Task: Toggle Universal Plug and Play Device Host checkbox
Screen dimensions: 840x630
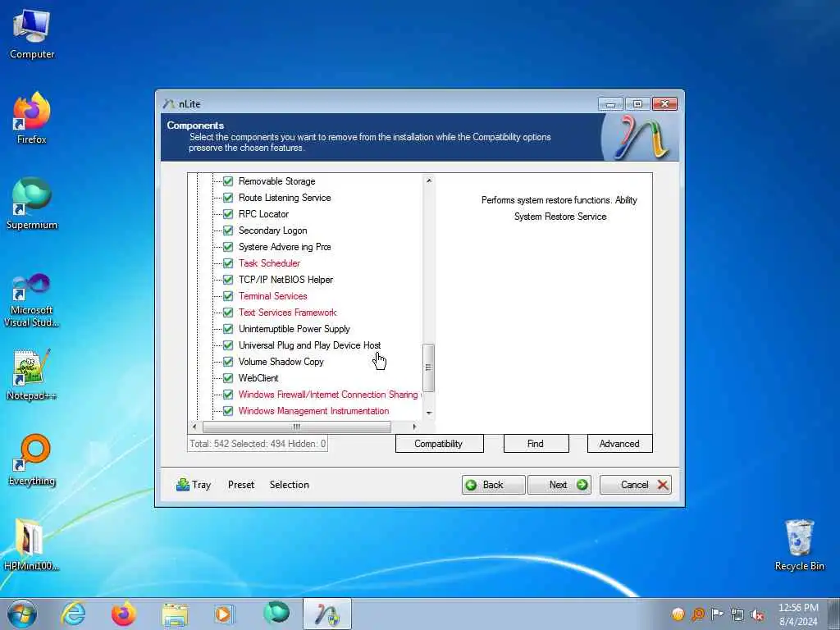Action: pyautogui.click(x=228, y=345)
